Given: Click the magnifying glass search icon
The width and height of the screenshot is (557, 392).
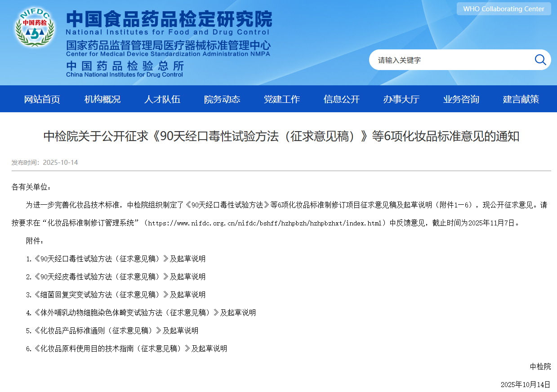Looking at the screenshot, I should (540, 60).
